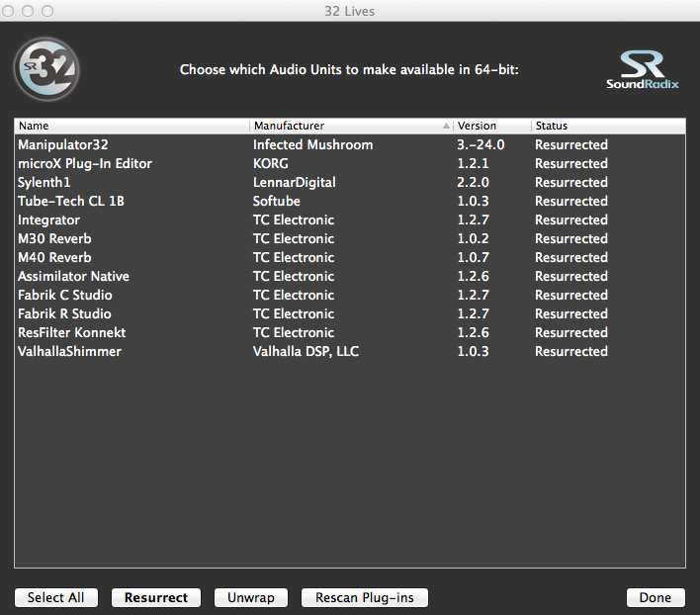
Task: Click the LennarDigital manufacturer cell
Action: (295, 182)
